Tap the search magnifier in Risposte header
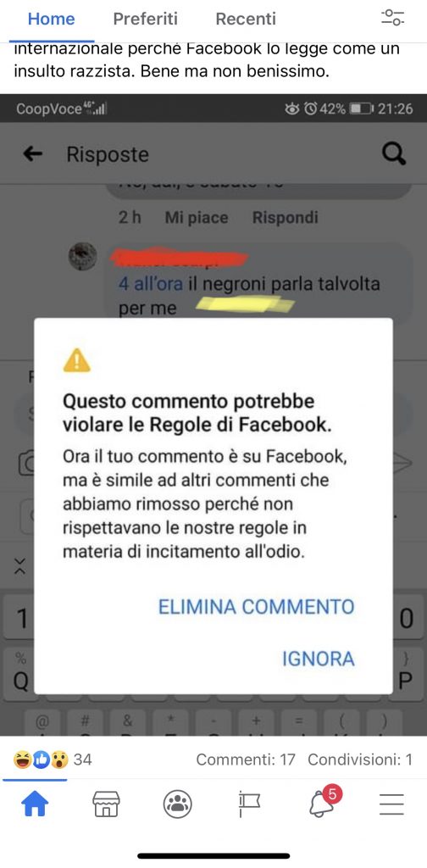 tap(394, 154)
